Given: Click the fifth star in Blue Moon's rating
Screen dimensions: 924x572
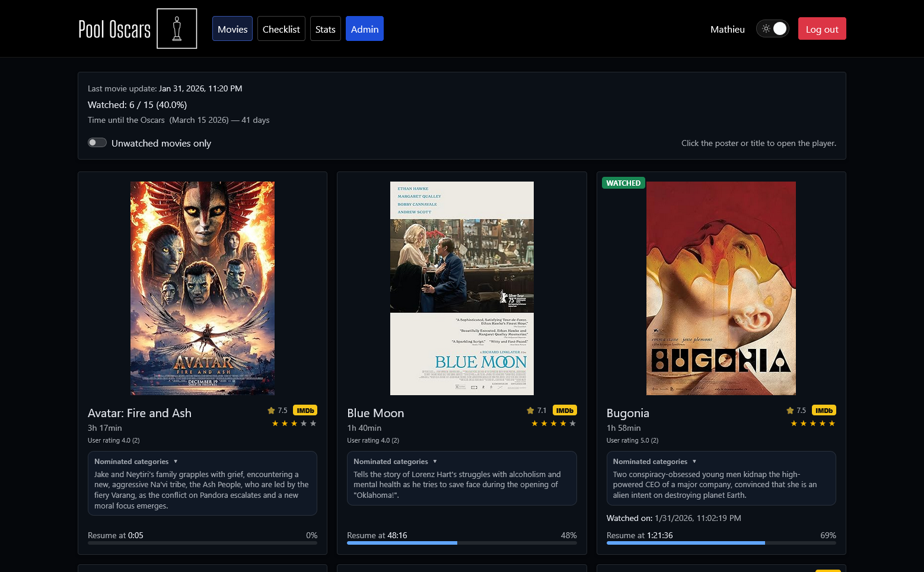Looking at the screenshot, I should [x=572, y=424].
